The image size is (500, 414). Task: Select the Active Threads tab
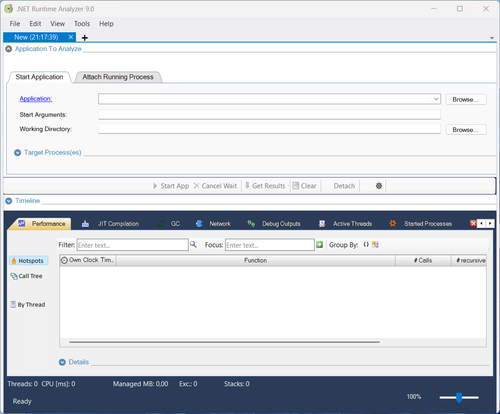(345, 224)
